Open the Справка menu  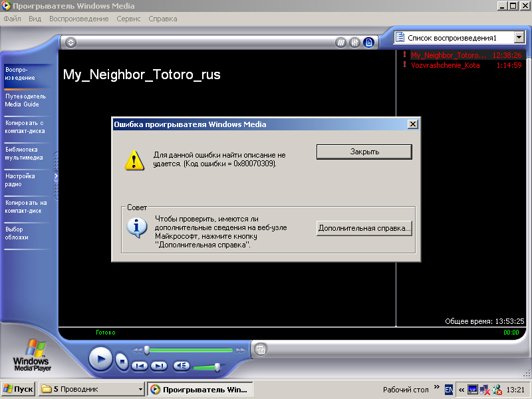pos(162,19)
